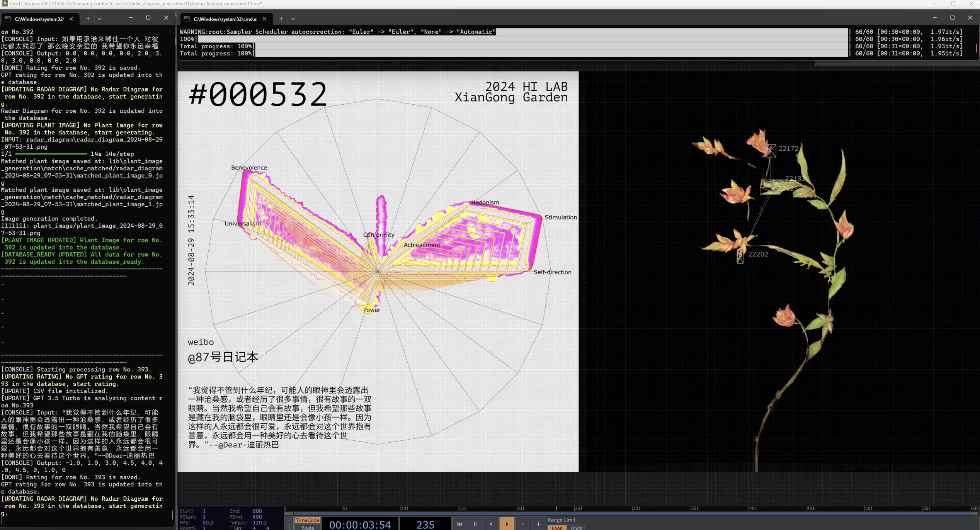Click timeline ruler at frame 301
This screenshot has height=530, width=980.
tap(633, 508)
